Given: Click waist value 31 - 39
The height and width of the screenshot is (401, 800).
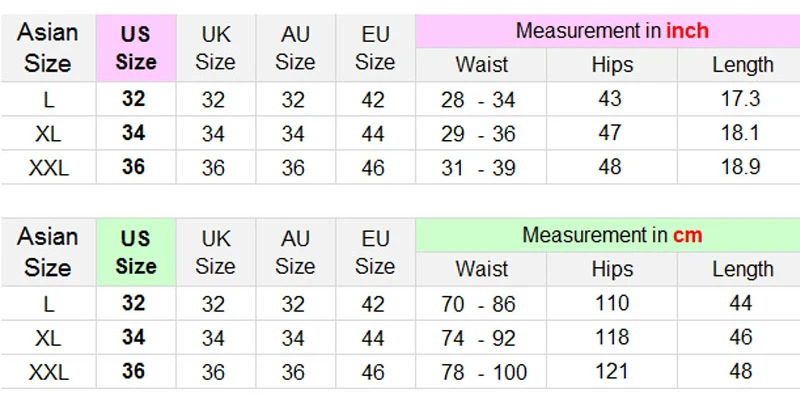Looking at the screenshot, I should click(479, 168).
